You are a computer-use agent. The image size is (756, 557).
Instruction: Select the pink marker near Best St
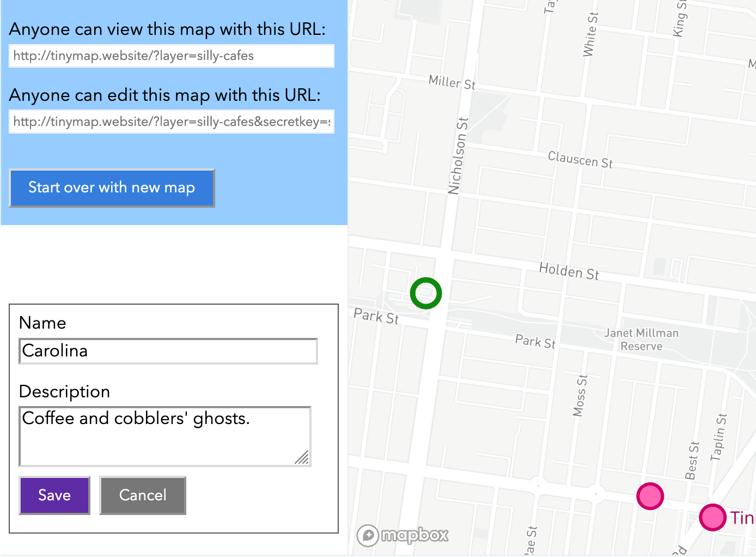click(650, 496)
